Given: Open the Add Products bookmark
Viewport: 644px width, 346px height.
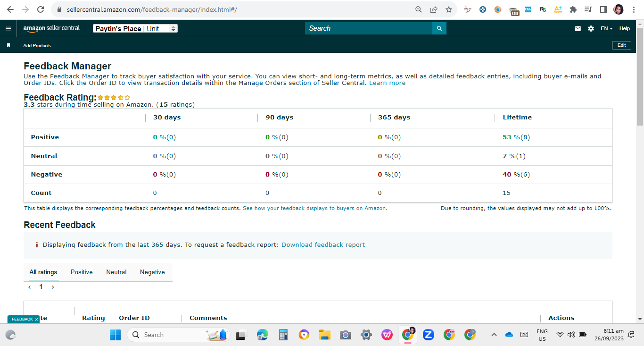Looking at the screenshot, I should tap(37, 46).
